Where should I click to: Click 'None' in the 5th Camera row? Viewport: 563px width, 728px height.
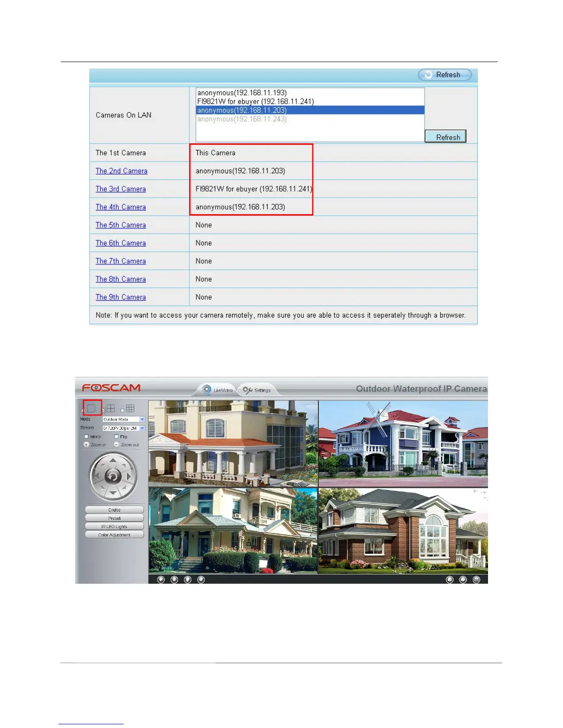click(x=204, y=225)
